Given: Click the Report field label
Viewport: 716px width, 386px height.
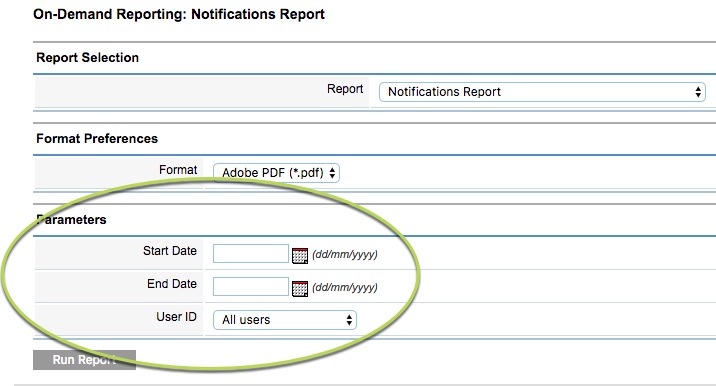Looking at the screenshot, I should pos(345,89).
